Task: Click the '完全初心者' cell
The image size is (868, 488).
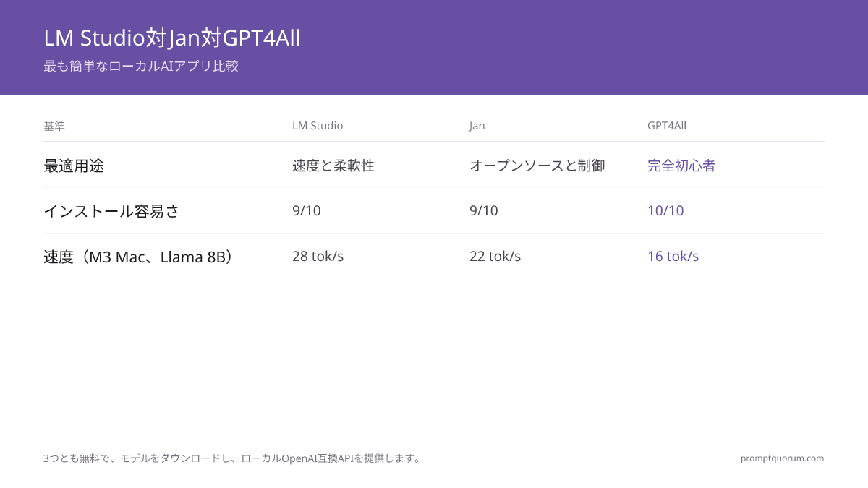Action: (681, 166)
